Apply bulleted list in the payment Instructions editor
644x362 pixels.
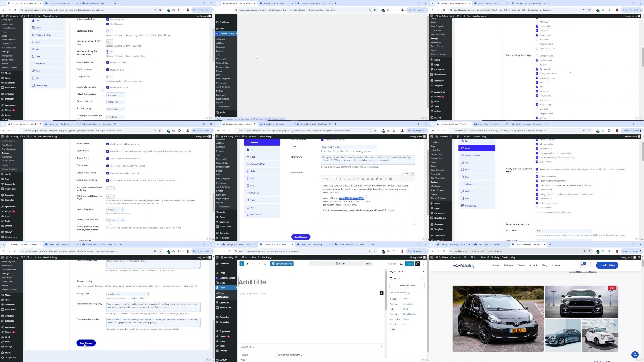point(350,179)
